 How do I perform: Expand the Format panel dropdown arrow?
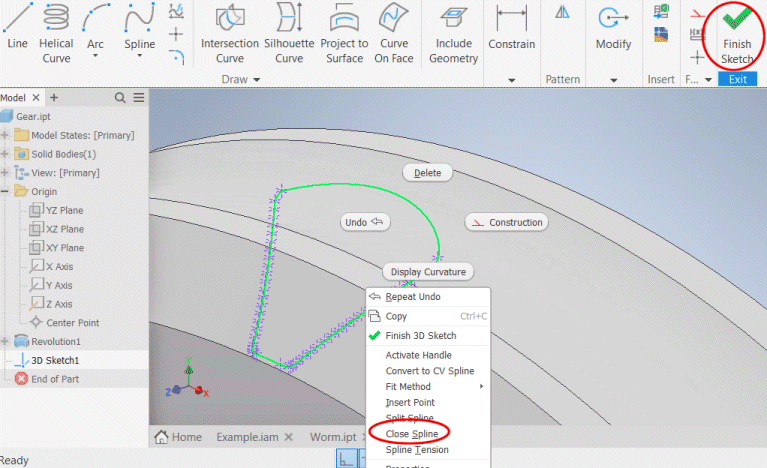click(x=708, y=79)
